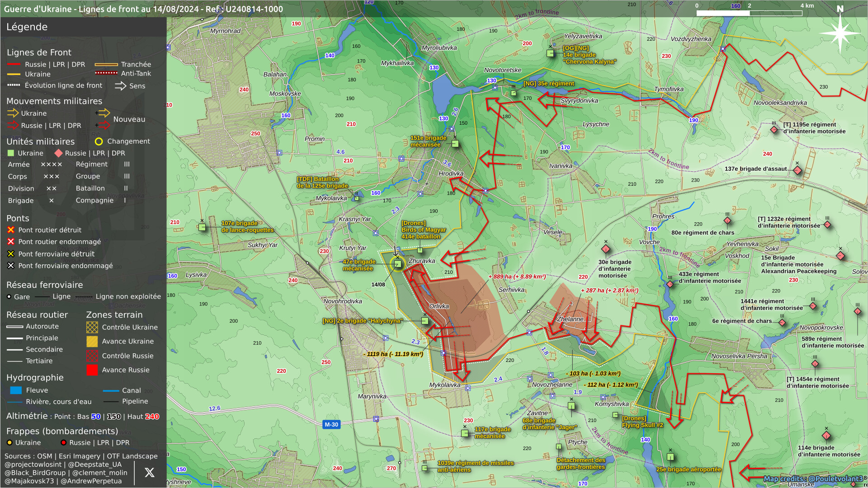
Task: Click the 151e brigade mécanisée unit square
Action: pyautogui.click(x=455, y=144)
